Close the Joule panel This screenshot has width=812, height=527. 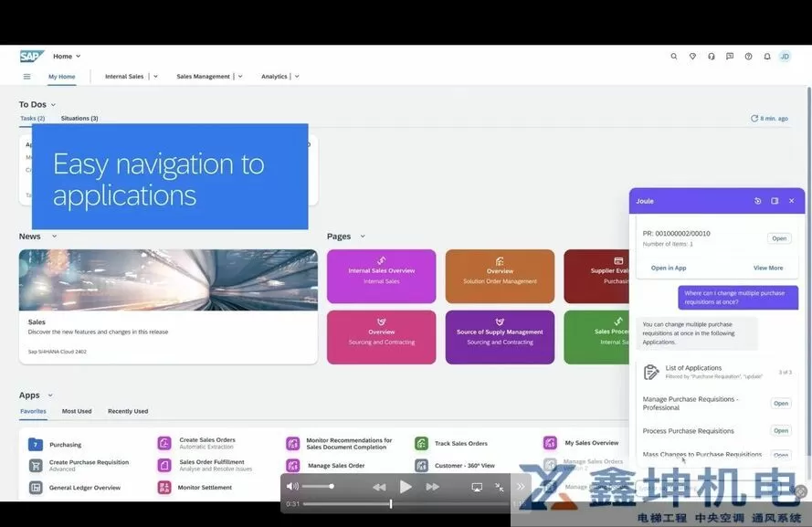pos(791,201)
